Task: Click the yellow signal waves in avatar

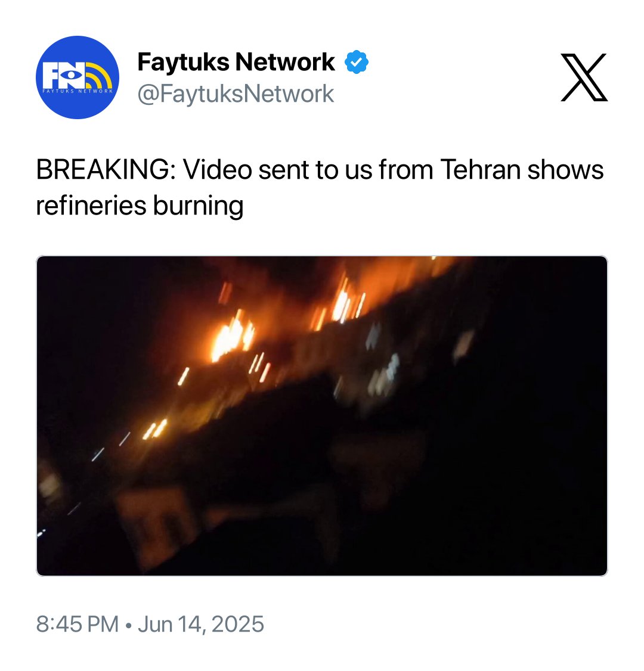Action: 100,76
